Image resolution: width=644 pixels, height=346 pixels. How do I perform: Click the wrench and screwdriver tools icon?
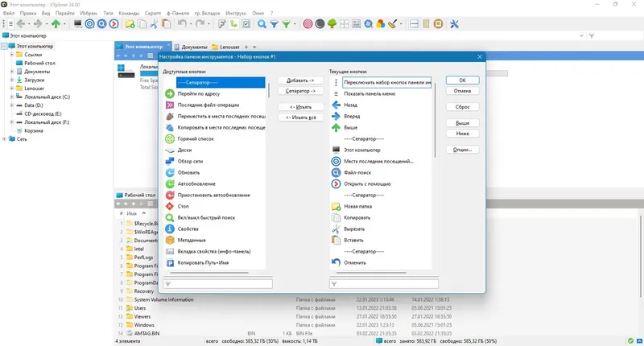tap(454, 24)
